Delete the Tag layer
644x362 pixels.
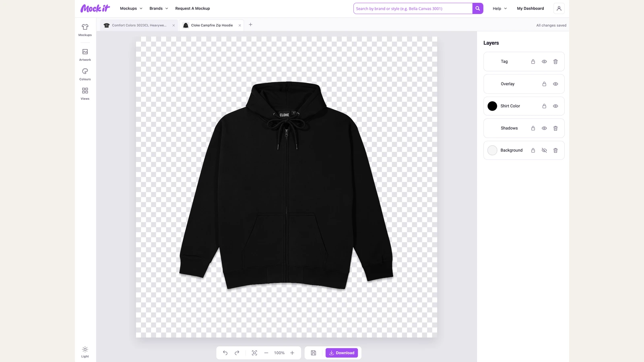pos(555,62)
